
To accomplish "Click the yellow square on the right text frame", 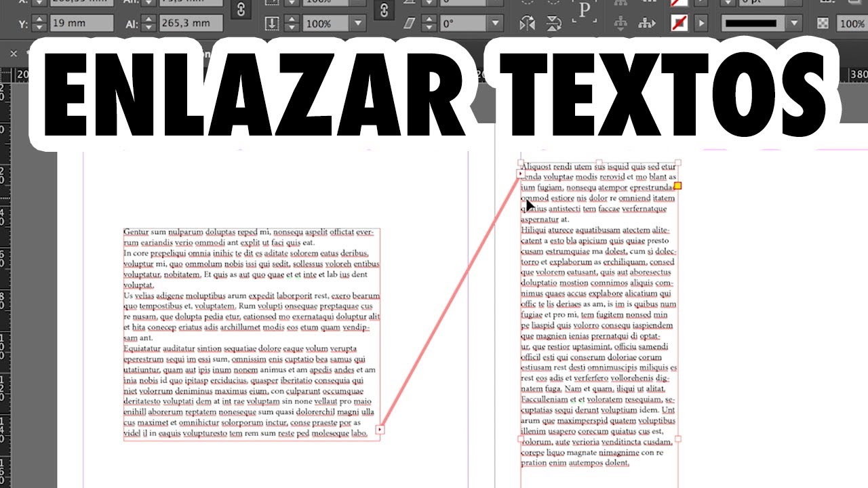I will pyautogui.click(x=677, y=186).
